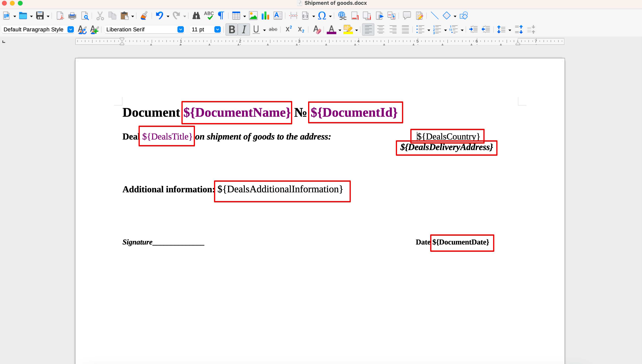The height and width of the screenshot is (364, 642).
Task: Insert a hyperlink
Action: tap(342, 15)
